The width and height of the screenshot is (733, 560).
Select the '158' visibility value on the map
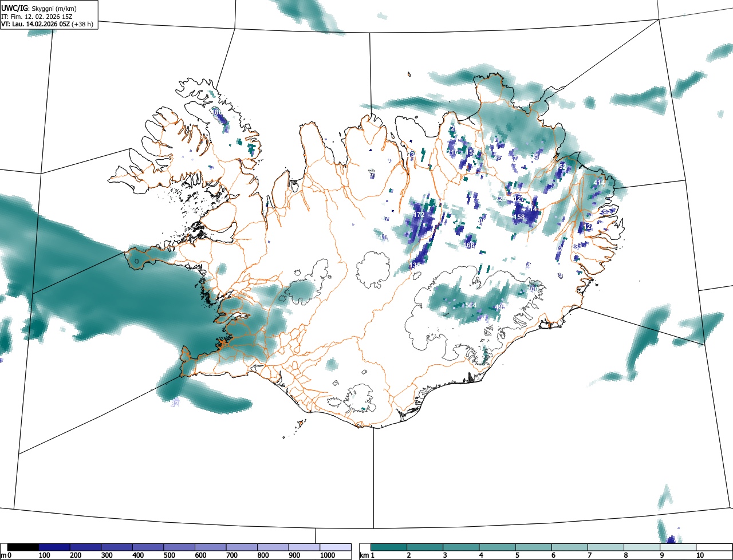[x=519, y=217]
